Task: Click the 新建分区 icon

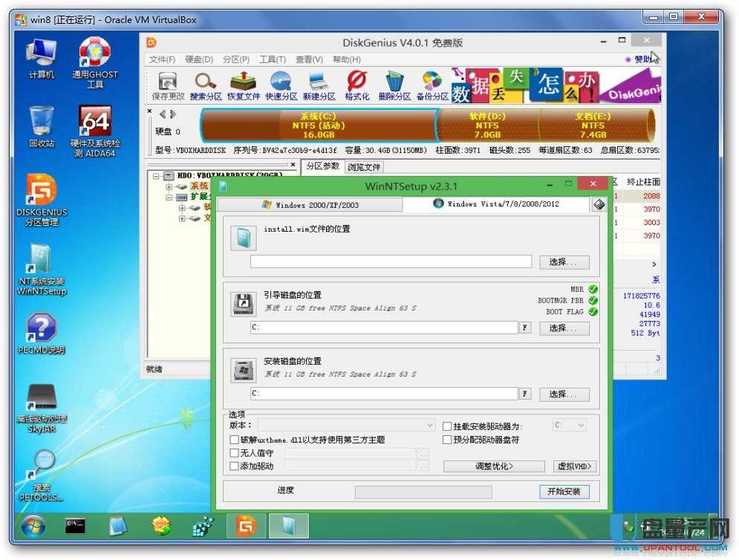Action: pyautogui.click(x=319, y=83)
